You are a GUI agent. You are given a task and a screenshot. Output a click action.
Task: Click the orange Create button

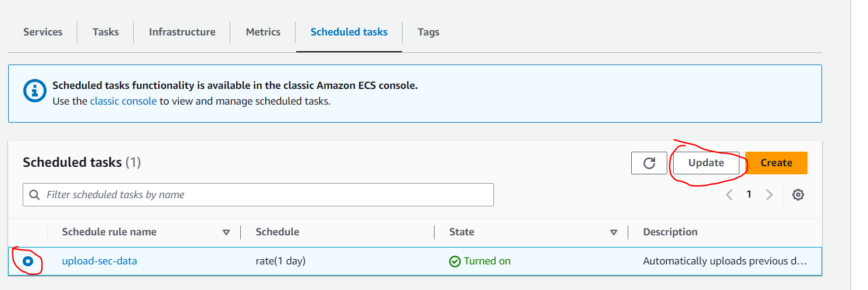pyautogui.click(x=776, y=163)
